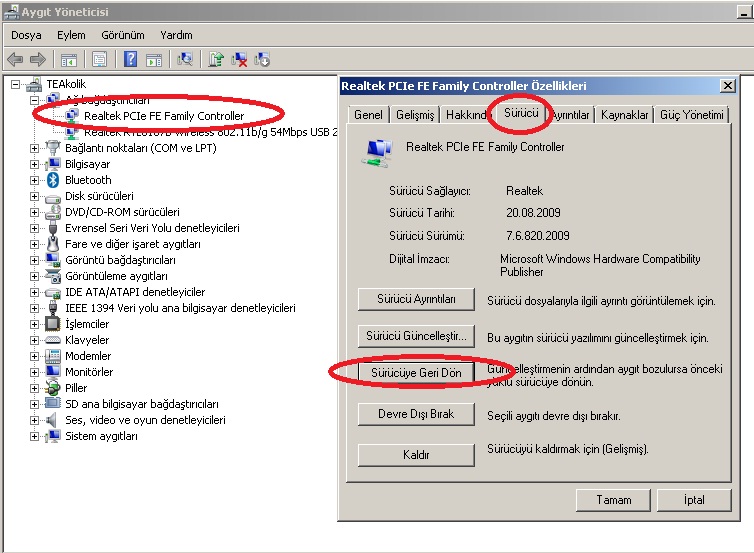Switch to the Gelişmiş tab
The width and height of the screenshot is (754, 553).
point(415,115)
